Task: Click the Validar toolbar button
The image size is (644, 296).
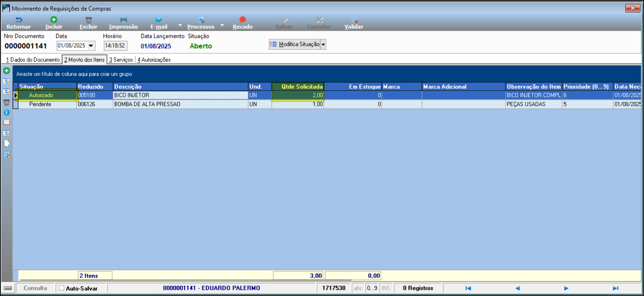Action: [354, 23]
